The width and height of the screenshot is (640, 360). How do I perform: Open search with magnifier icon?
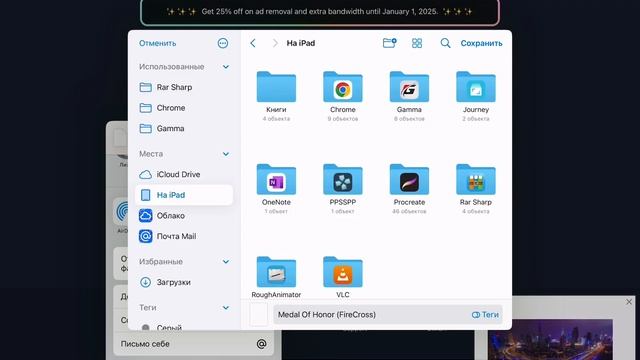tap(445, 43)
